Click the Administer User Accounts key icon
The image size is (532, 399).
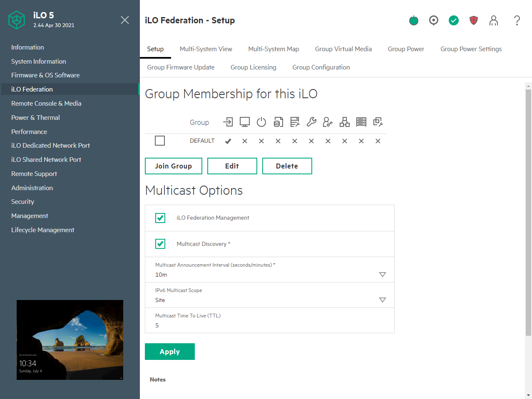pos(328,122)
